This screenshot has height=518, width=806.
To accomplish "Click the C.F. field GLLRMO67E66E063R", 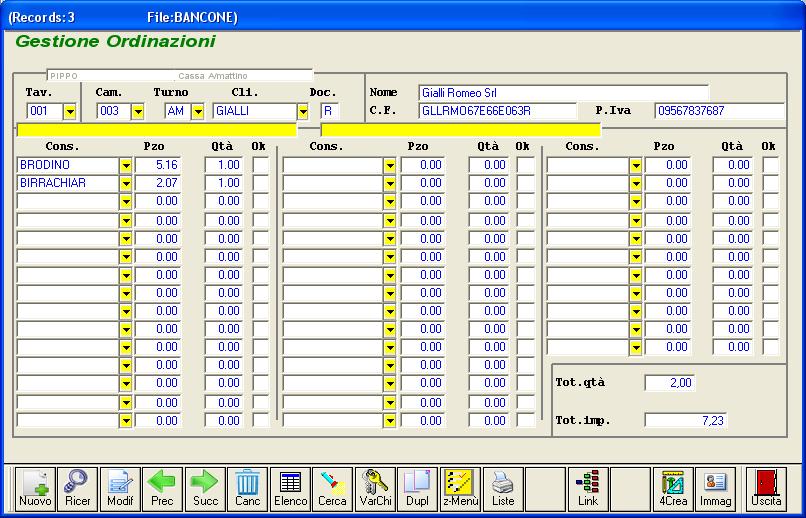I will coord(498,111).
